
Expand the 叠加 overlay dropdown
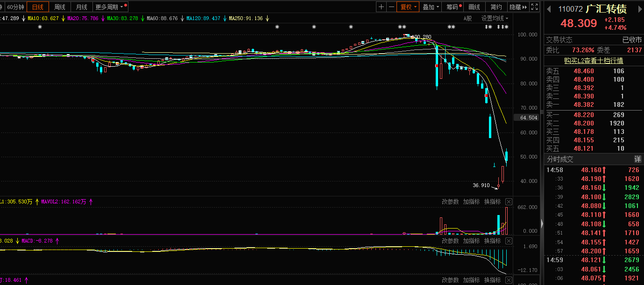click(x=431, y=7)
